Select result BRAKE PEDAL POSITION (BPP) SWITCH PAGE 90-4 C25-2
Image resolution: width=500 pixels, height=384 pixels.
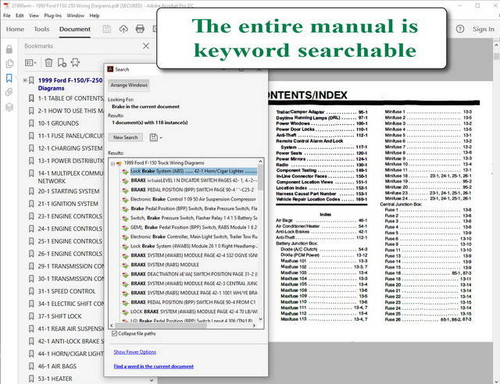click(x=192, y=190)
